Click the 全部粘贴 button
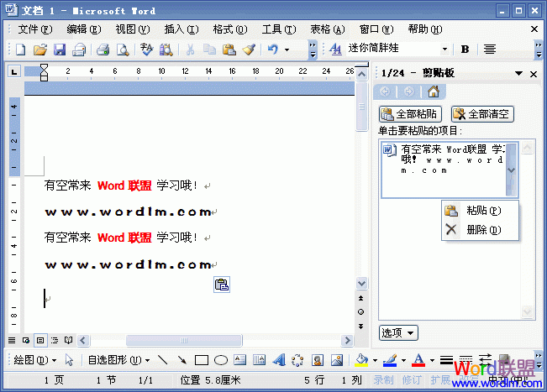Image resolution: width=547 pixels, height=392 pixels. [411, 114]
